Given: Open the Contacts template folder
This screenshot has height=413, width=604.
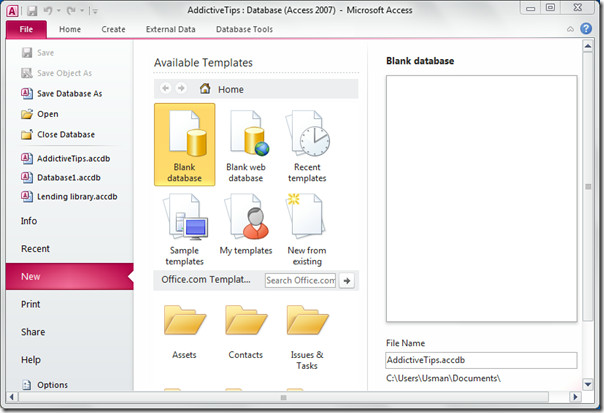Looking at the screenshot, I should point(246,332).
